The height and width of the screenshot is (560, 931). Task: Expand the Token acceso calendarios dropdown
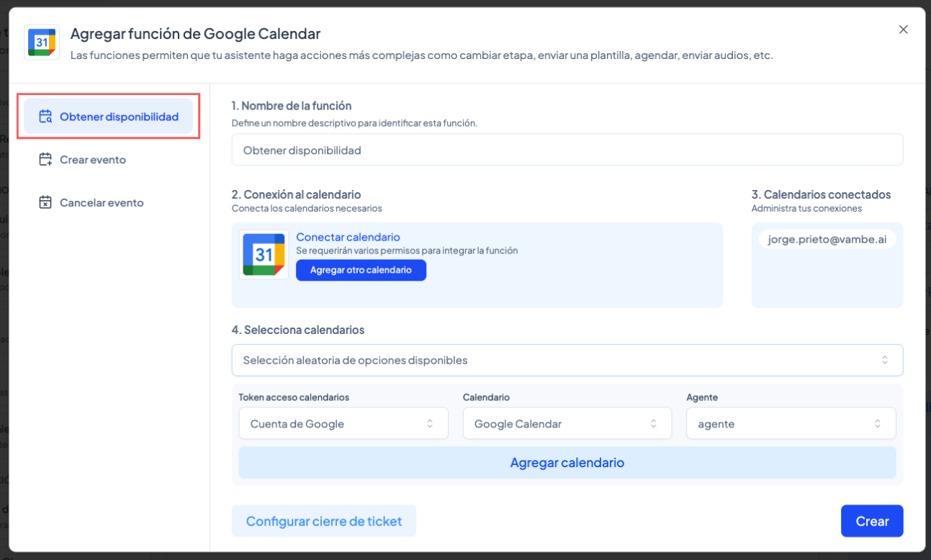coord(343,424)
